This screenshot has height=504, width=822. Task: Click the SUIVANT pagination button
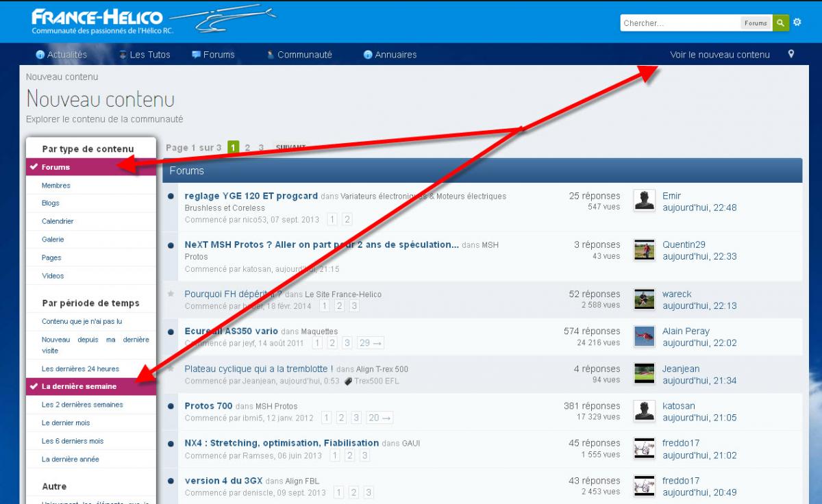click(290, 148)
